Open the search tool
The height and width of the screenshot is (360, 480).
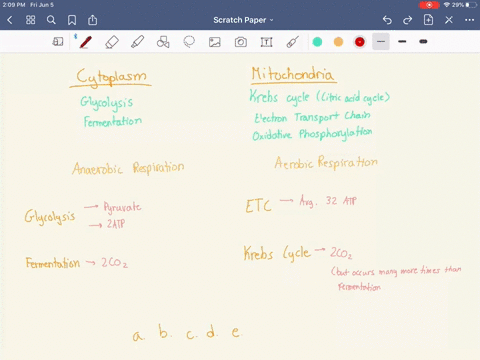click(x=51, y=20)
